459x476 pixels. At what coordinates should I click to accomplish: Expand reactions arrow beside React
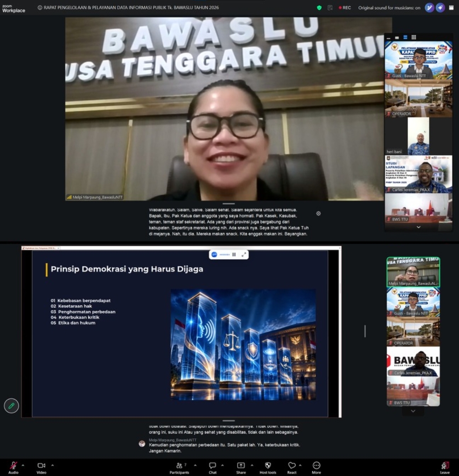pos(300,465)
